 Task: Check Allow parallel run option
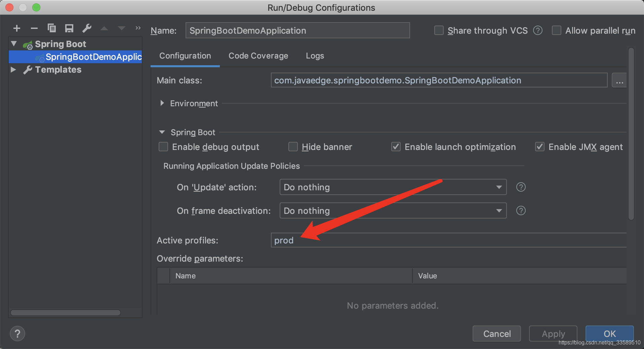pos(557,31)
